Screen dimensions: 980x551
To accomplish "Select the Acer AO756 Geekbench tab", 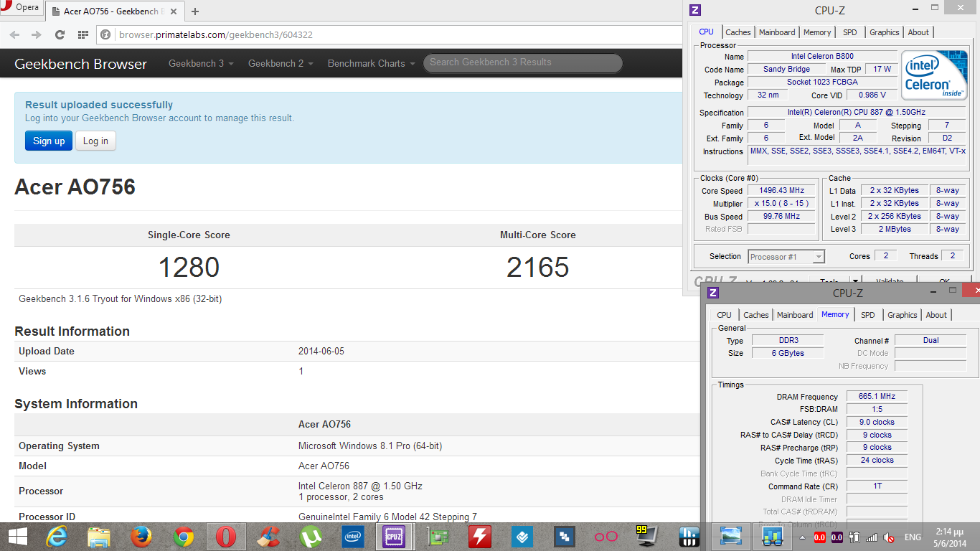I will tap(114, 11).
